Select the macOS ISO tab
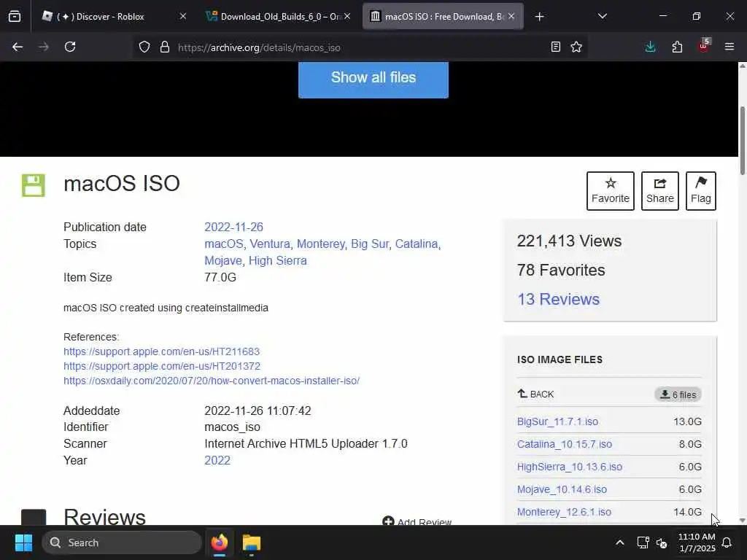Screen dimensions: 747x560 point(443,17)
